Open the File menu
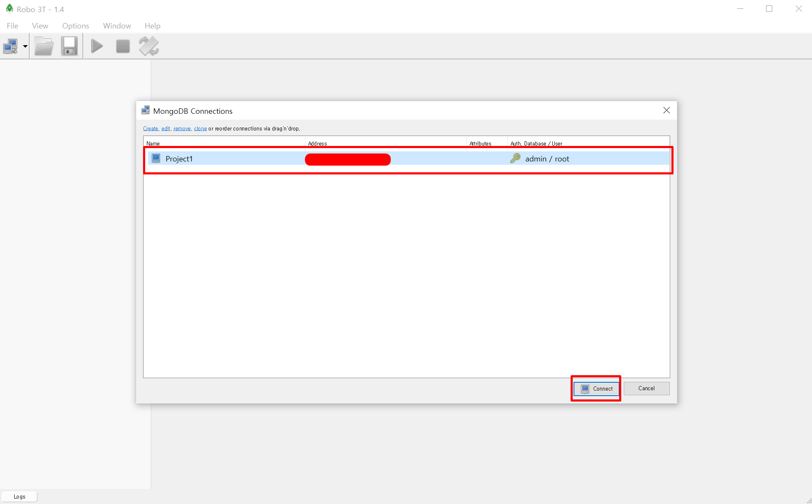This screenshot has height=504, width=812. [x=12, y=26]
